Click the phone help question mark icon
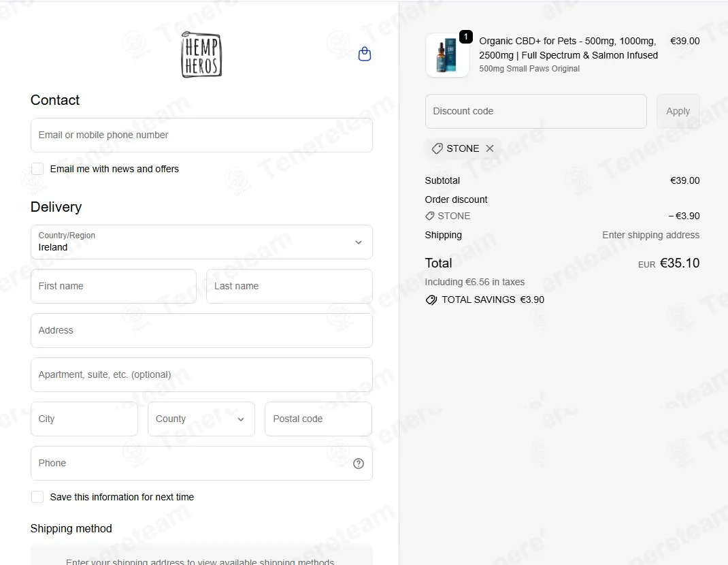This screenshot has width=728, height=565. coord(359,464)
